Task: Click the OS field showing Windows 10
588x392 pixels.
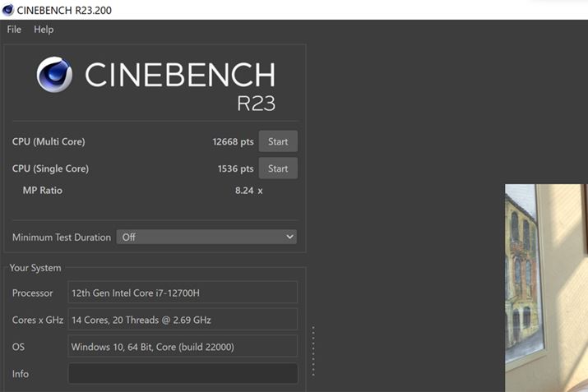Action: (x=183, y=346)
